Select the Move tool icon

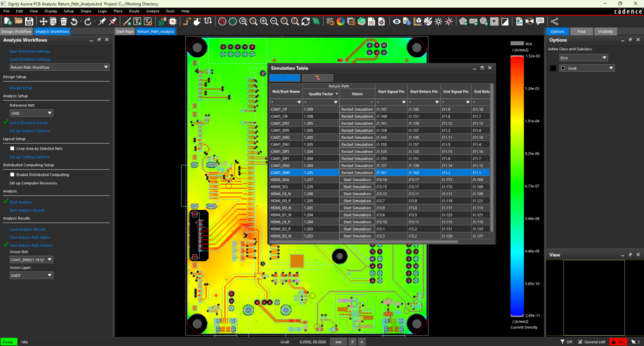(x=43, y=21)
